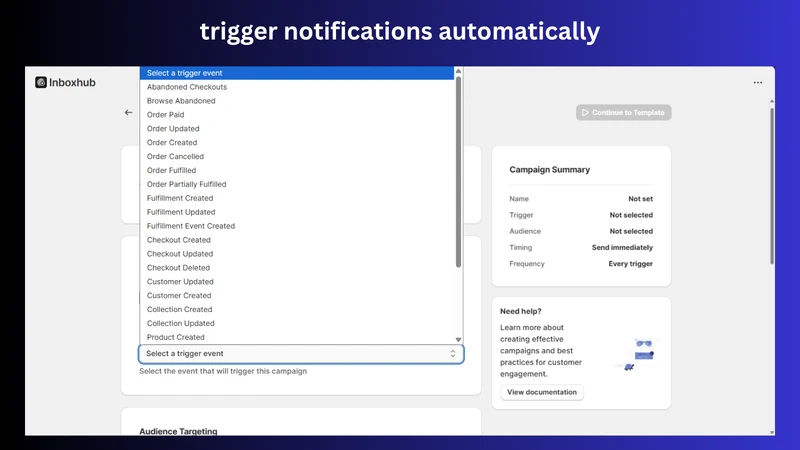800x450 pixels.
Task: Select Customer Created trigger
Action: [297, 295]
